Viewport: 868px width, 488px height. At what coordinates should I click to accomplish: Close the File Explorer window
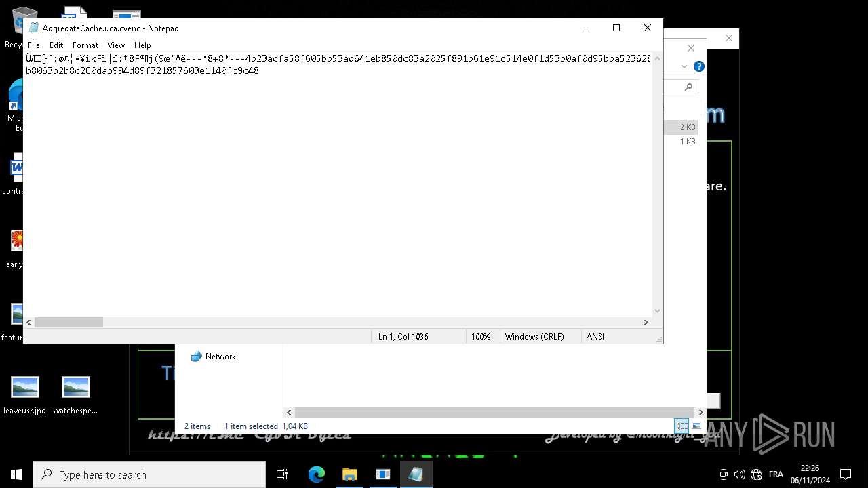[x=691, y=48]
